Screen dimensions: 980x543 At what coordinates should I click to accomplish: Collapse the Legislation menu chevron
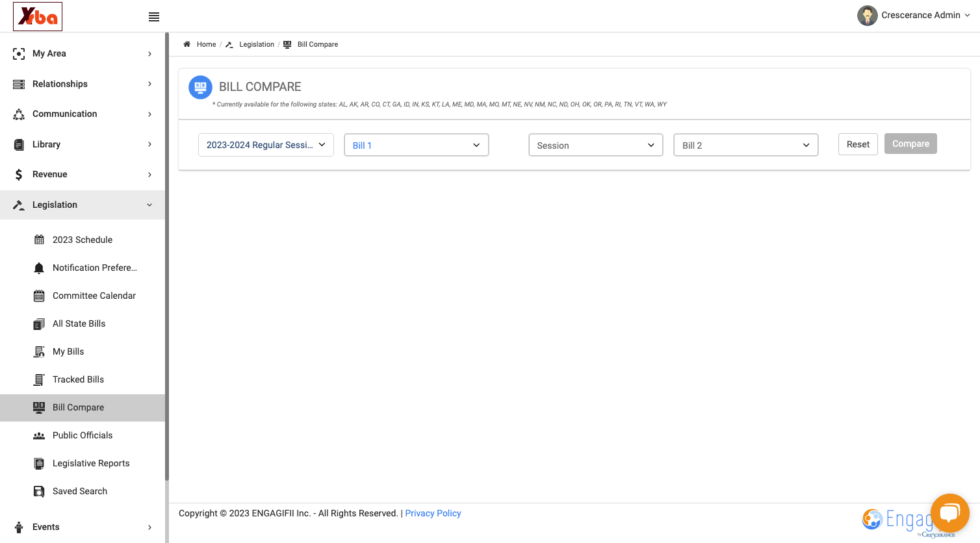[149, 205]
